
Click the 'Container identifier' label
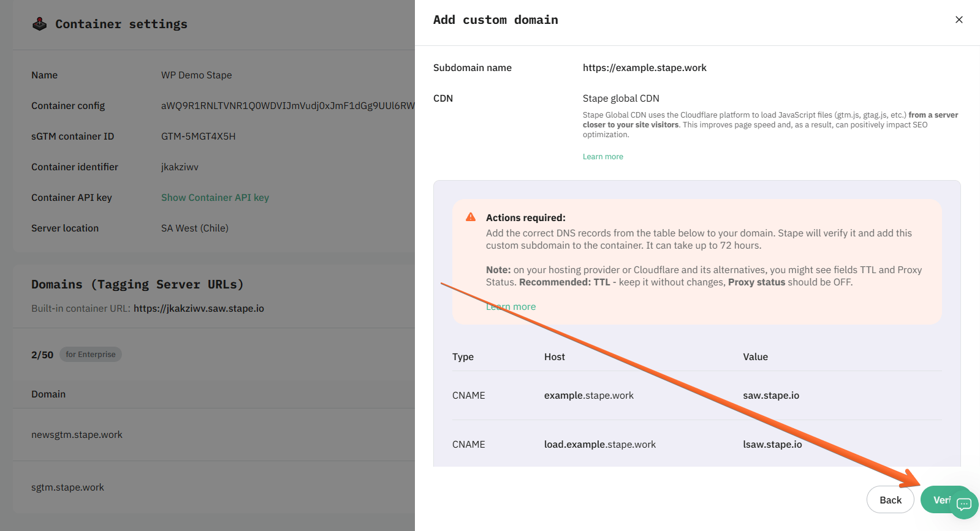75,167
